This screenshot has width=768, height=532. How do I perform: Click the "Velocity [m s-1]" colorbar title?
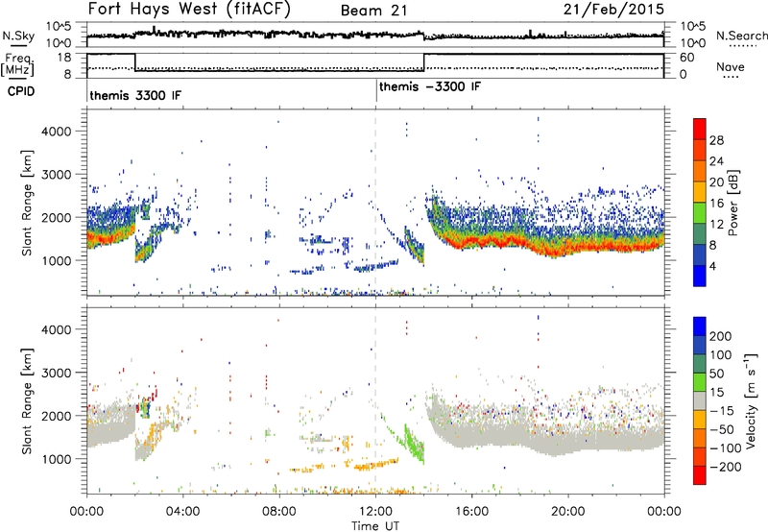(x=751, y=400)
